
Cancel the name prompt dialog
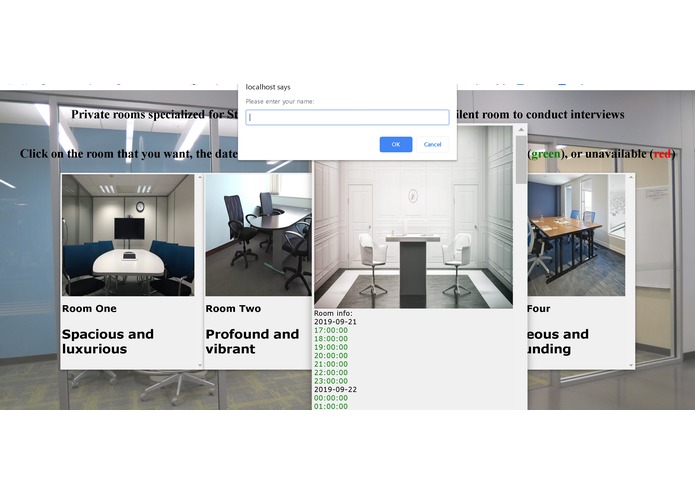tap(432, 144)
